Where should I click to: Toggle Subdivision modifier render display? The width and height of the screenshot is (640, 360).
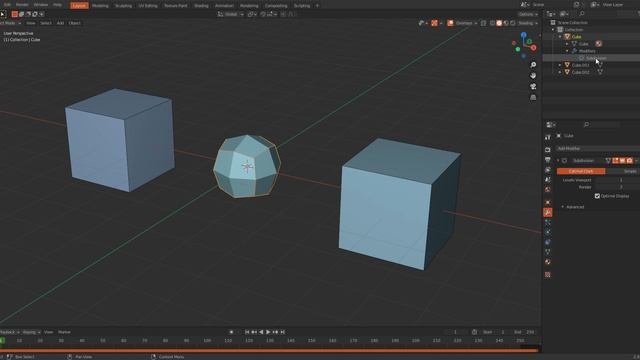click(x=629, y=161)
